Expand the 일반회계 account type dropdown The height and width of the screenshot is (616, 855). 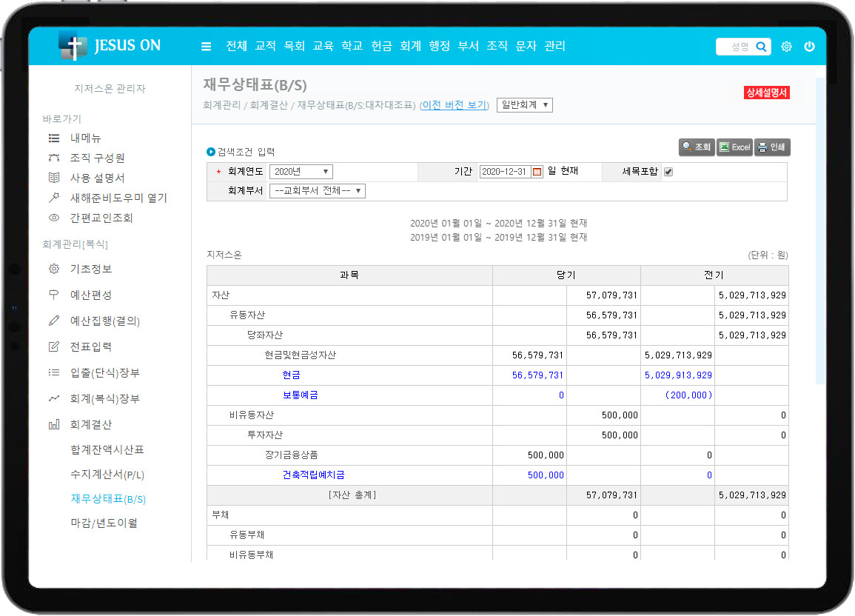tap(524, 105)
